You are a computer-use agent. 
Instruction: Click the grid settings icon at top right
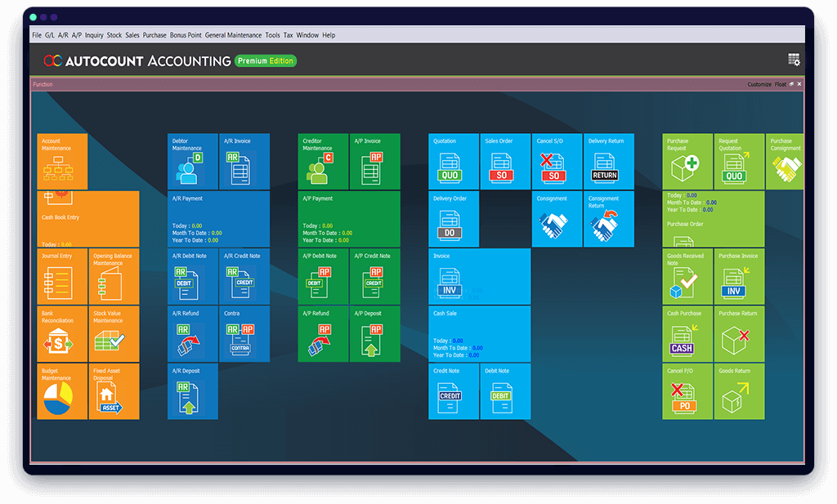[x=793, y=60]
